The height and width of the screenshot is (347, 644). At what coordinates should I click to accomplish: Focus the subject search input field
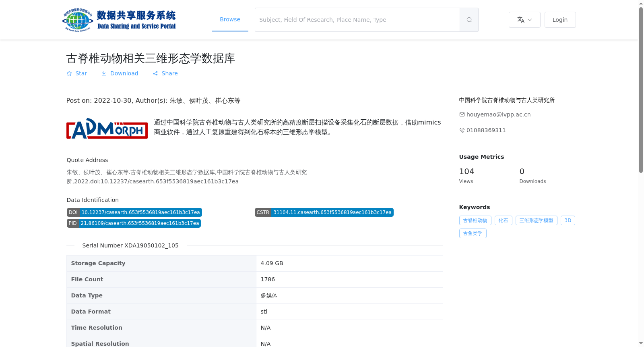coord(357,20)
